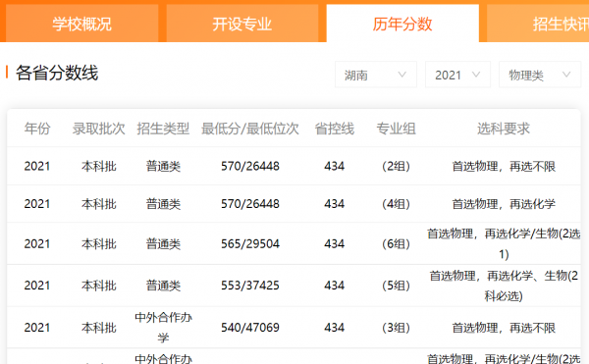Screen dimensions: 589x364
Task: Click the 招生类型 column header
Action: [x=163, y=129]
